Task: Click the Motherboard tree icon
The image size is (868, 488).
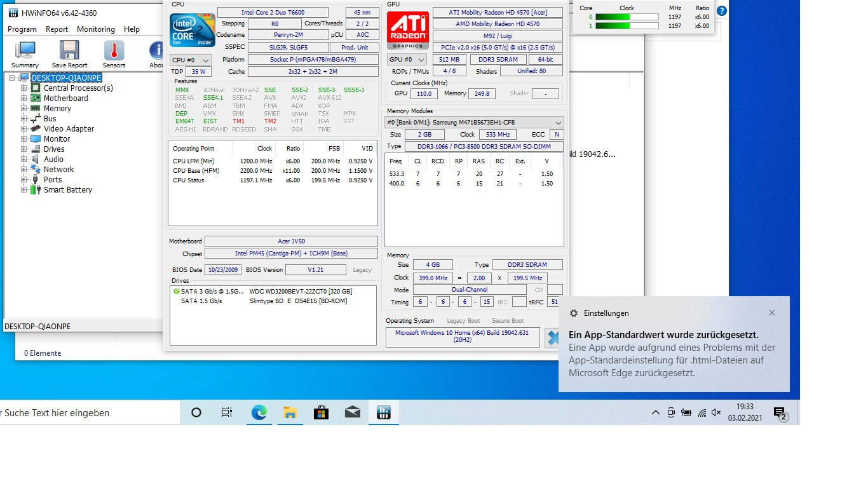Action: (x=36, y=98)
